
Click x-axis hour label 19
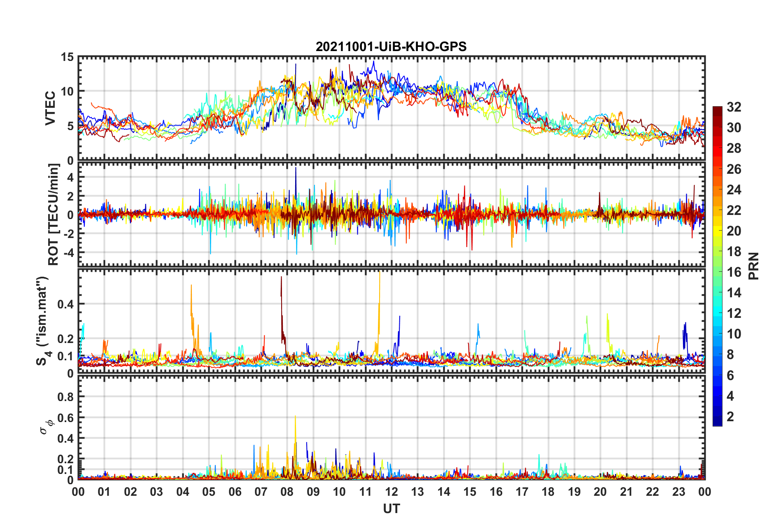[574, 492]
